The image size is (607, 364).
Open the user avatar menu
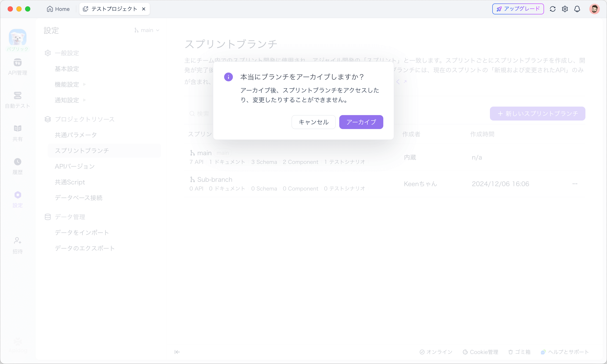pyautogui.click(x=594, y=9)
